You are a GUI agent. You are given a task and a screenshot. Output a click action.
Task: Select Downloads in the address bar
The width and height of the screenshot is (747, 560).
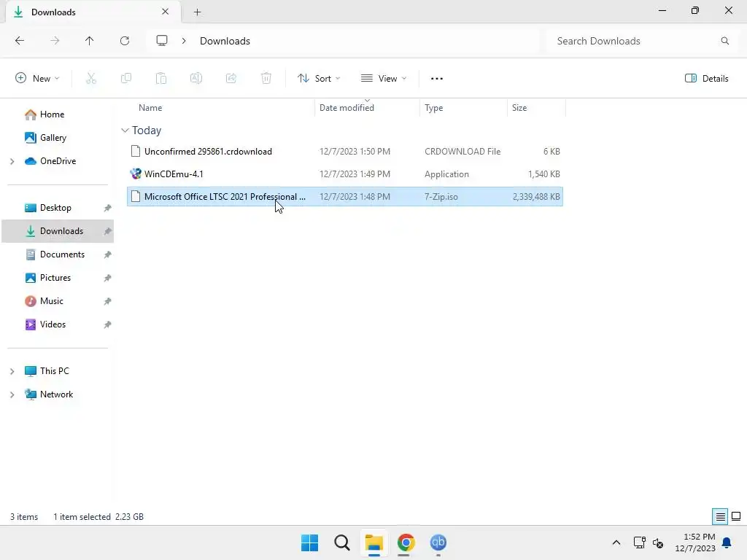(x=225, y=41)
